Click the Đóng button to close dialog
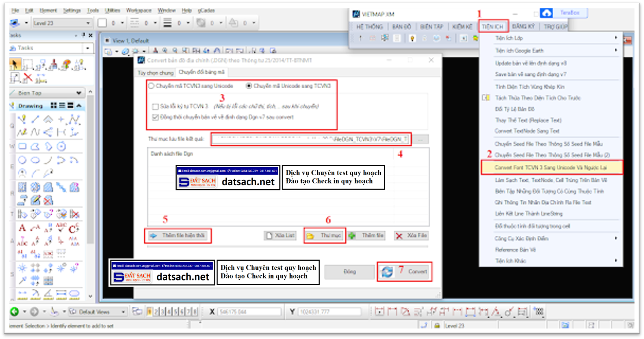Viewport: 644px width, 339px height. click(349, 272)
